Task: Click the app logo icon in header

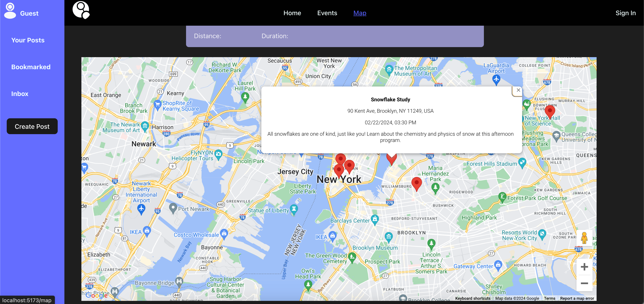Action: click(81, 10)
